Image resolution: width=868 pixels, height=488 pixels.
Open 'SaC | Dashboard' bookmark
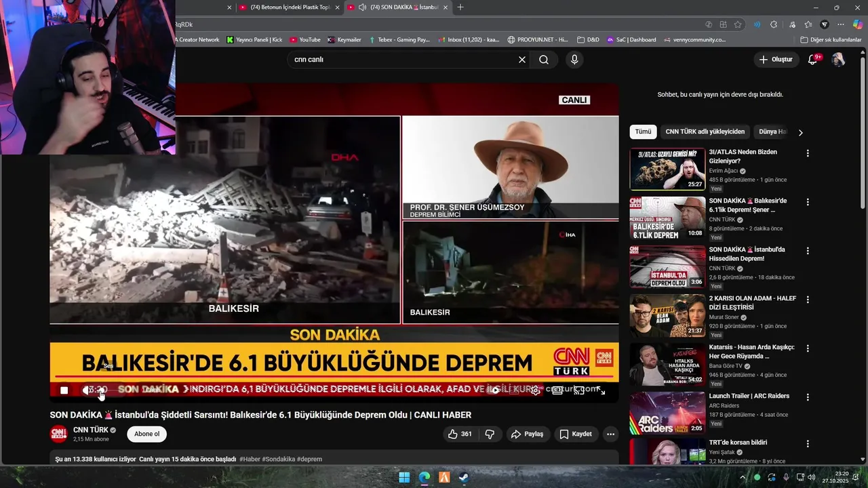point(631,40)
